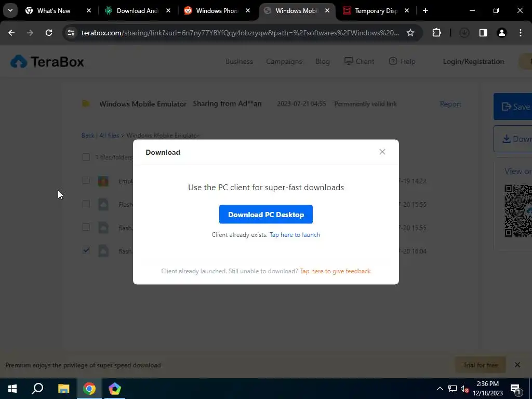Open a new browser tab

click(x=425, y=11)
